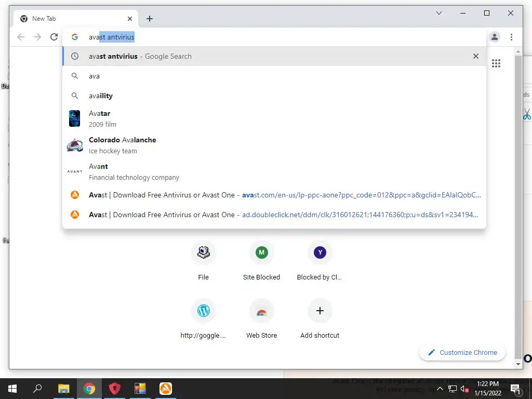Open File Explorer from taskbar
Image resolution: width=532 pixels, height=399 pixels.
[x=63, y=389]
